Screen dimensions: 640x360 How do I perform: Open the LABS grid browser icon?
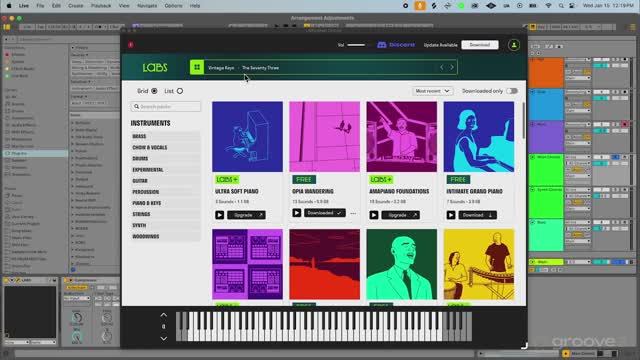197,67
